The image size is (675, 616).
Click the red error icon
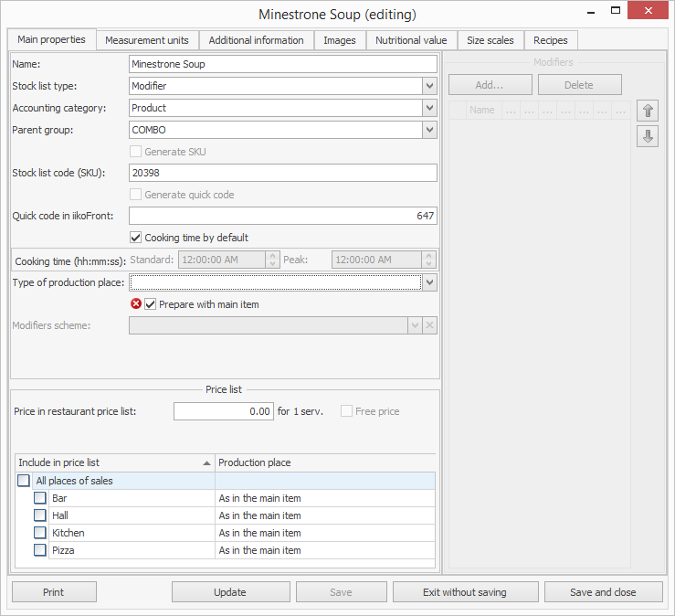pyautogui.click(x=136, y=304)
